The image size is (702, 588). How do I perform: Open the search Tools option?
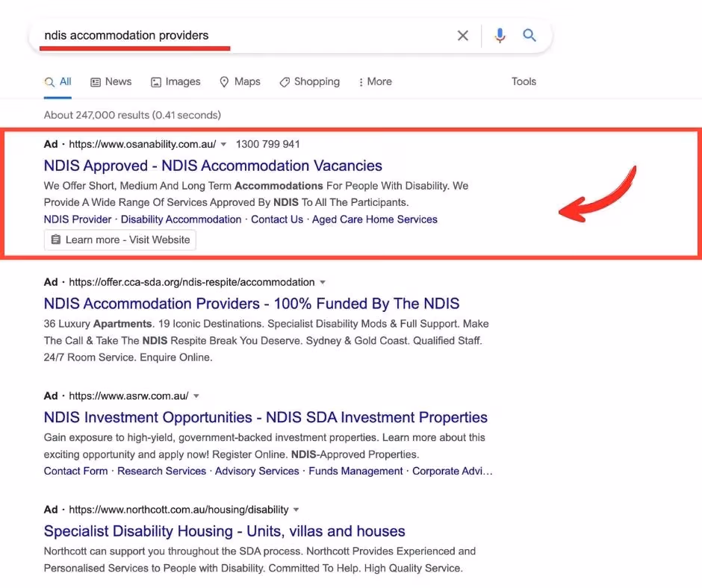click(x=524, y=81)
